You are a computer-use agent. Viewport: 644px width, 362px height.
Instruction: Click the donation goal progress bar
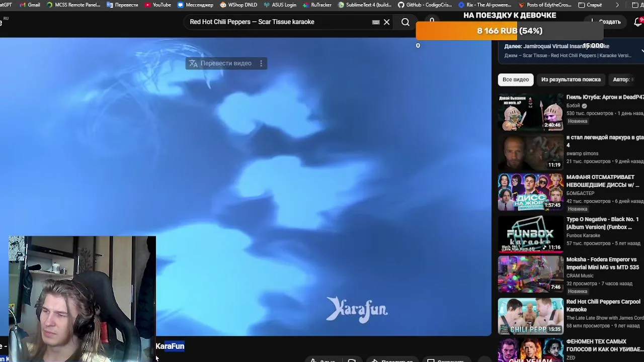509,31
